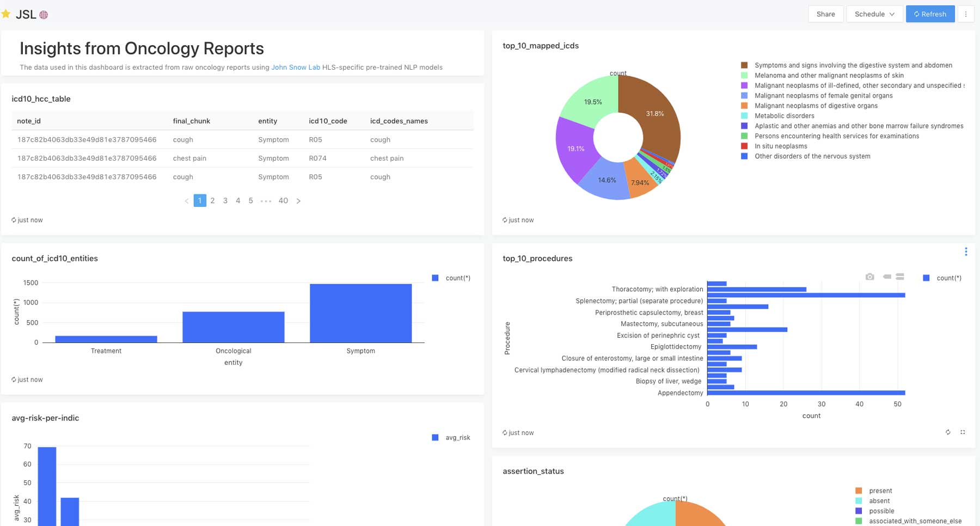
Task: Click the show closest data on hover icon
Action: coord(887,277)
